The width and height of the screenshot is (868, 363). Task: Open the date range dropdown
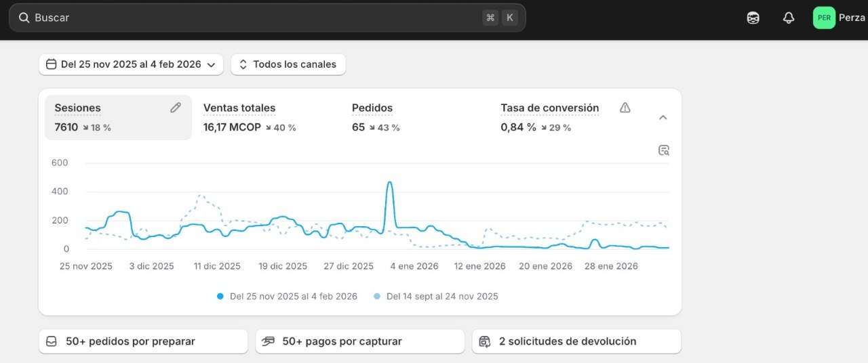pos(131,64)
